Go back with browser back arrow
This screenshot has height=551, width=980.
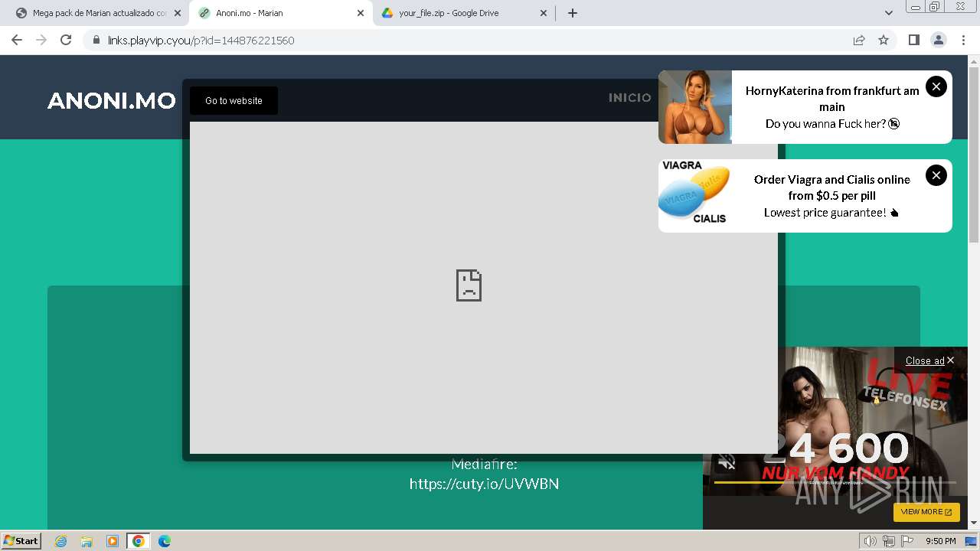point(17,40)
